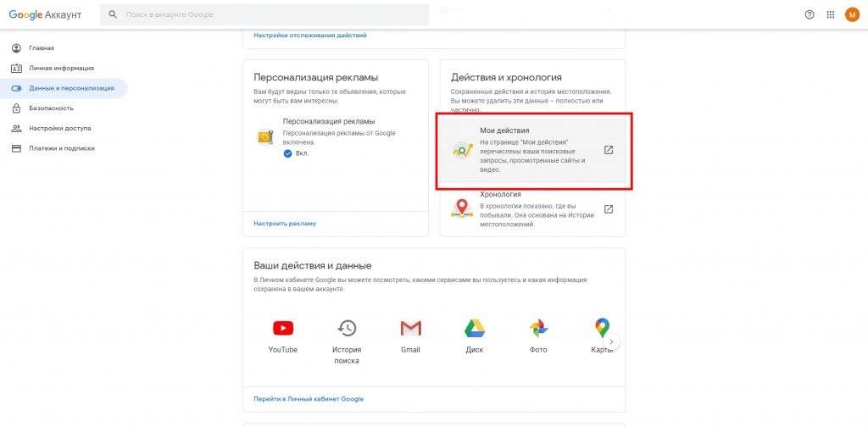Open the Google Photos (Фото) icon
The width and height of the screenshot is (868, 427).
pos(538,329)
